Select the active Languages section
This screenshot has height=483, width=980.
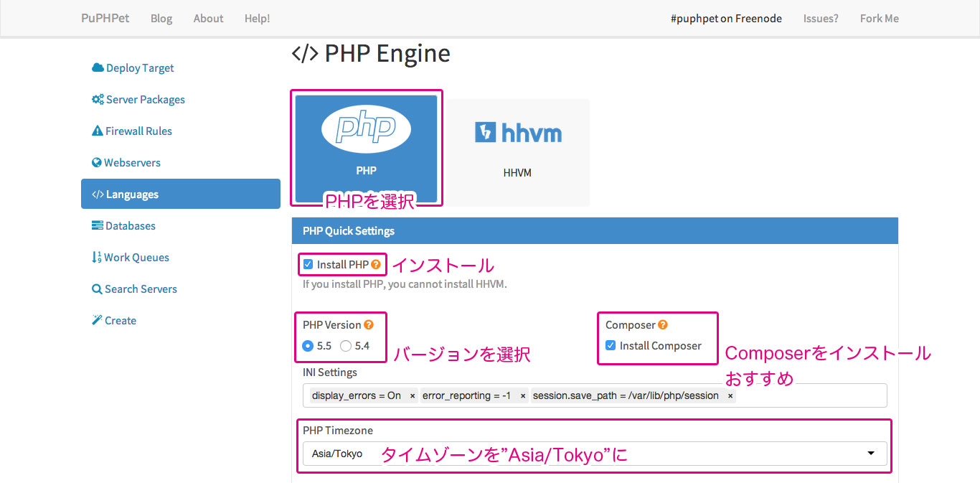181,194
